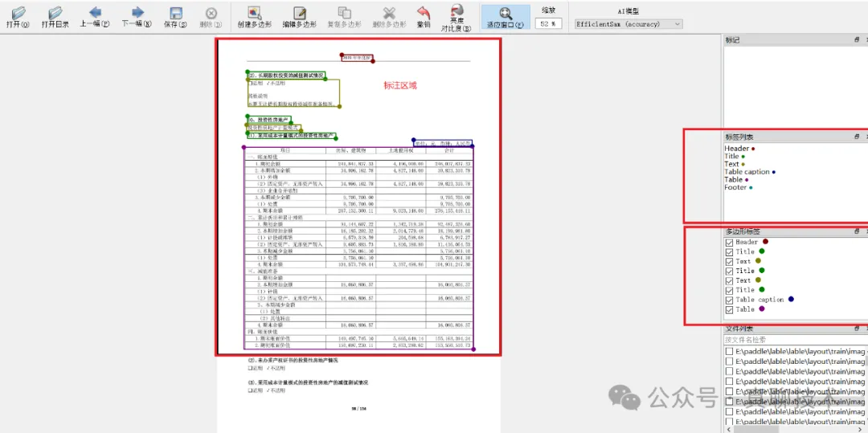Click the 打开 (Open) file icon
868x433 pixels.
click(18, 12)
